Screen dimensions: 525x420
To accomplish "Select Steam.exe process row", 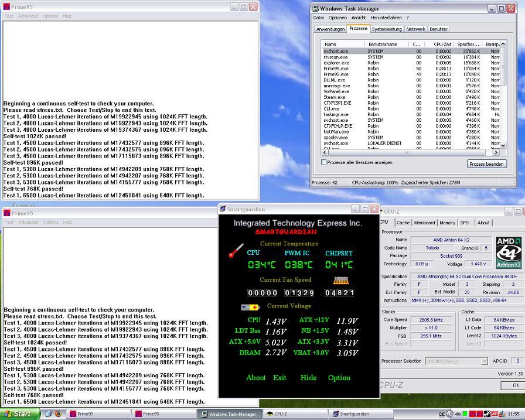I will pyautogui.click(x=411, y=97).
